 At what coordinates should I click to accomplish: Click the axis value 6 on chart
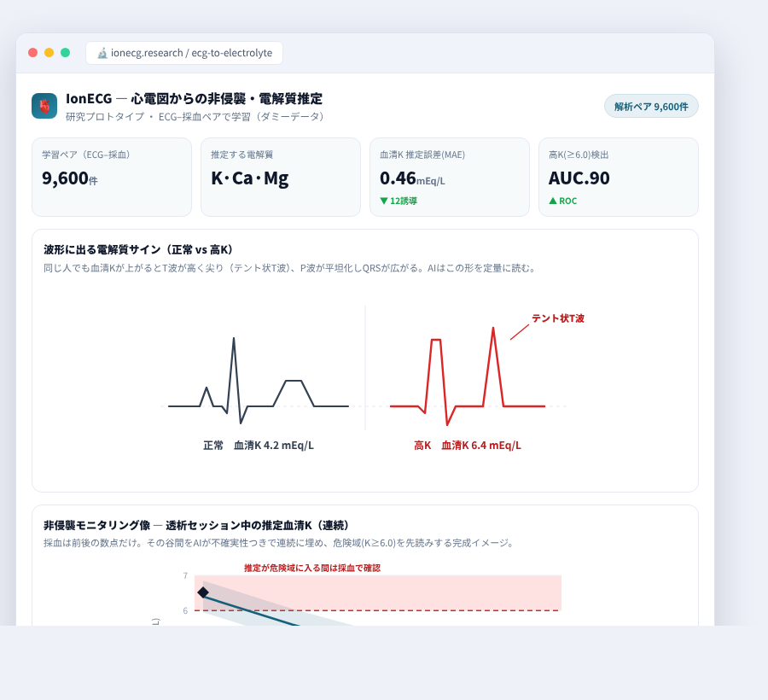point(185,610)
